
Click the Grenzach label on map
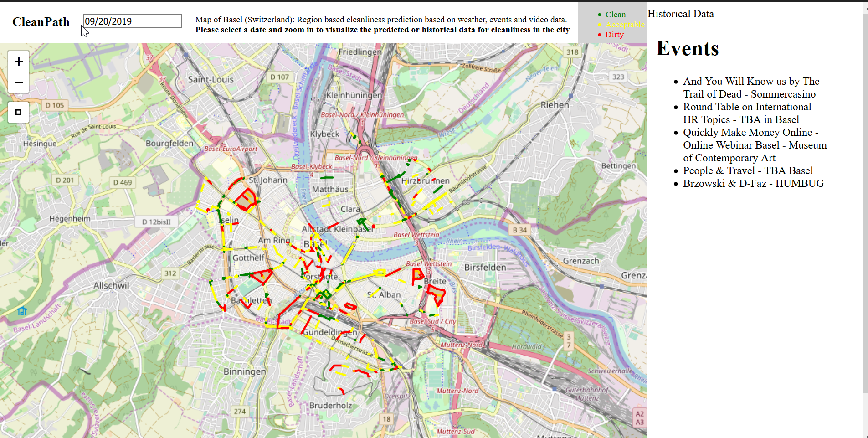(581, 261)
